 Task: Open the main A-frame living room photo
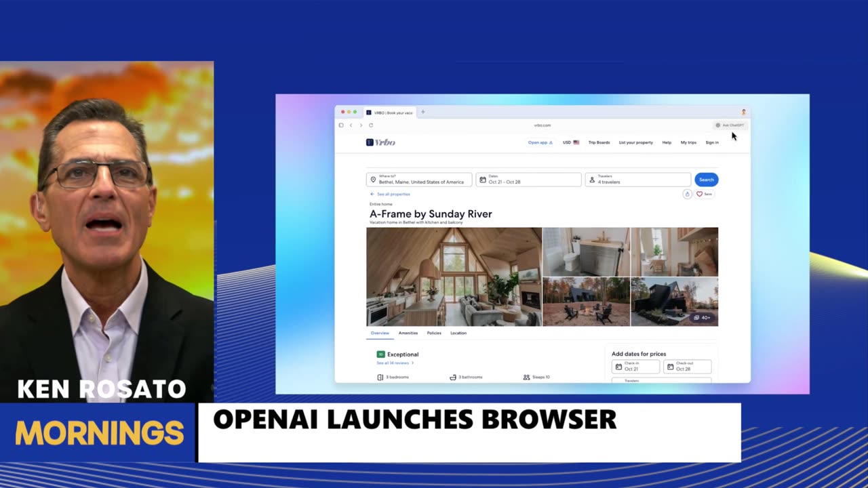(x=454, y=277)
